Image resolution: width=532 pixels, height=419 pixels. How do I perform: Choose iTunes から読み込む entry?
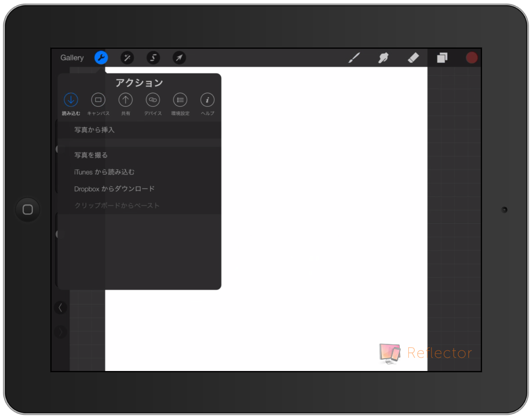coord(139,172)
